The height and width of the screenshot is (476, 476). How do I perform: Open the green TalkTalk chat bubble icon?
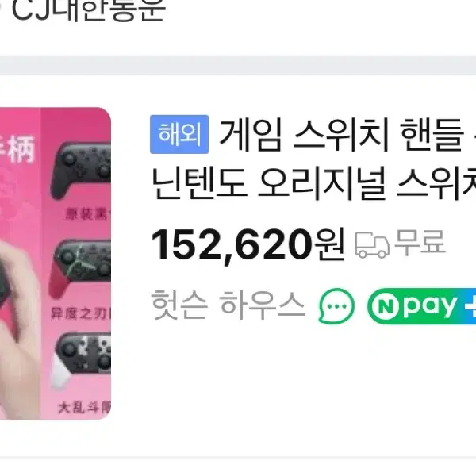(x=336, y=305)
